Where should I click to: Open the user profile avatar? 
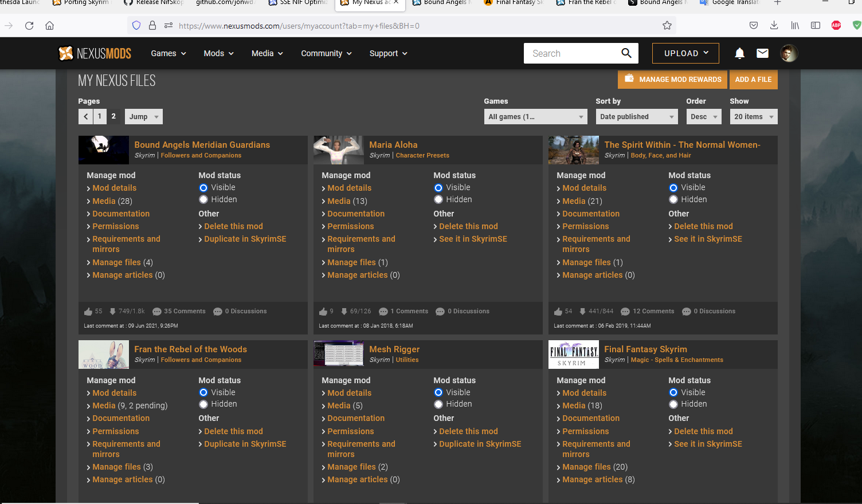point(789,53)
